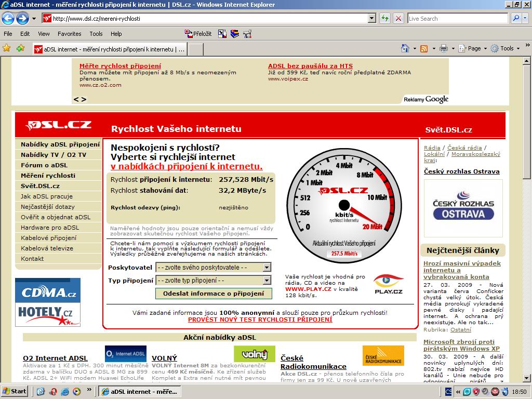Viewport: 532px width, 399px height.
Task: Expand the Typ připojení dropdown
Action: tap(266, 281)
